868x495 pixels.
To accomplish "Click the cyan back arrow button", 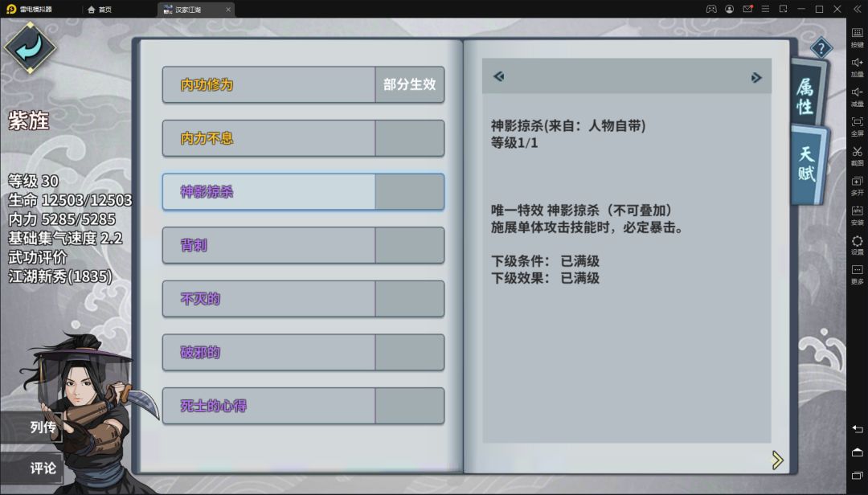I will (x=30, y=48).
